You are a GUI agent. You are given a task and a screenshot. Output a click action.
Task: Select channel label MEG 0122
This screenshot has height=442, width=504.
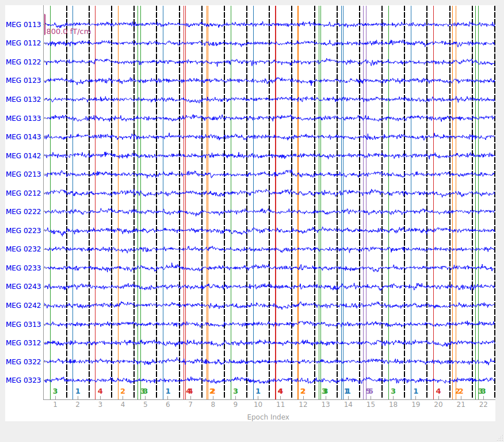pyautogui.click(x=24, y=62)
